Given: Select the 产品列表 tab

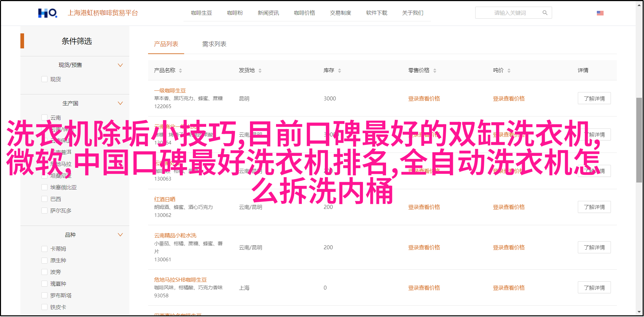Looking at the screenshot, I should [166, 44].
